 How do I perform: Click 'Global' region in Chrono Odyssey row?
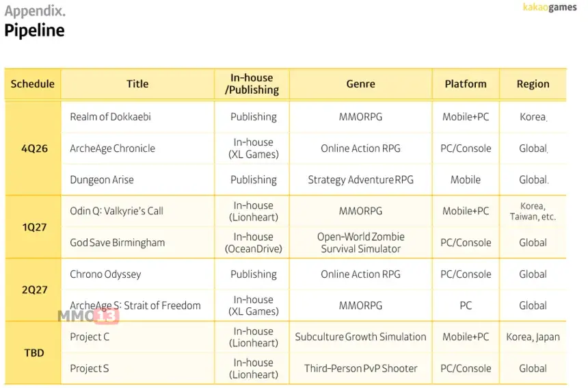533,274
